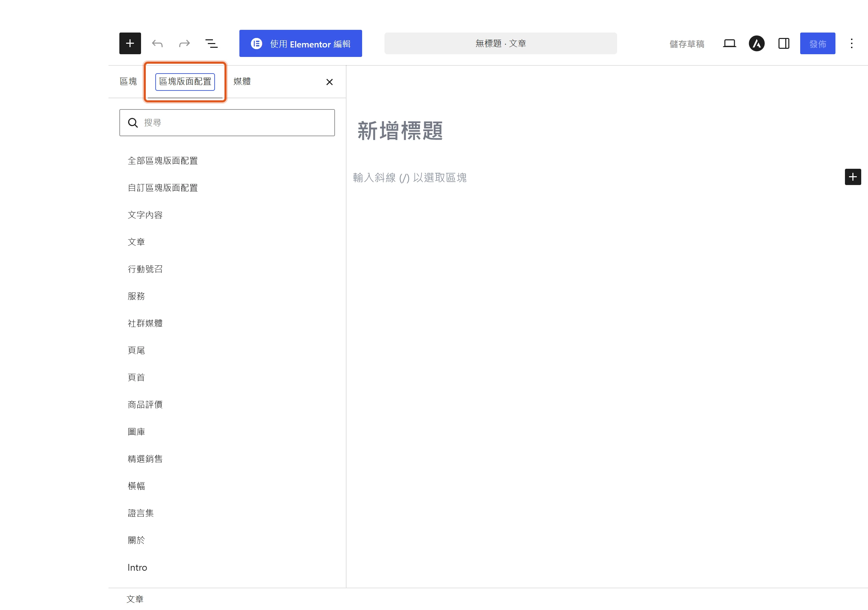This screenshot has width=868, height=610.
Task: Focus the 搜尋 pattern search field
Action: coord(227,123)
